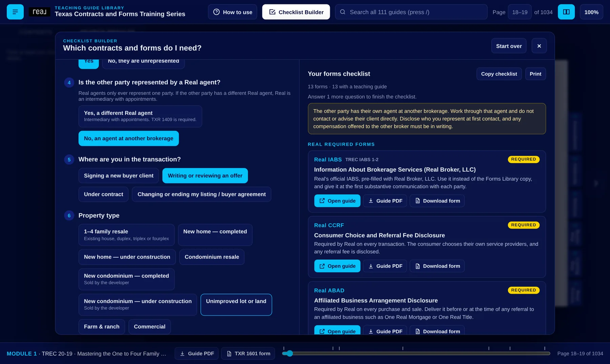Viewport: 610px width, 364px height.
Task: Click the page number 18–19 field
Action: [520, 12]
